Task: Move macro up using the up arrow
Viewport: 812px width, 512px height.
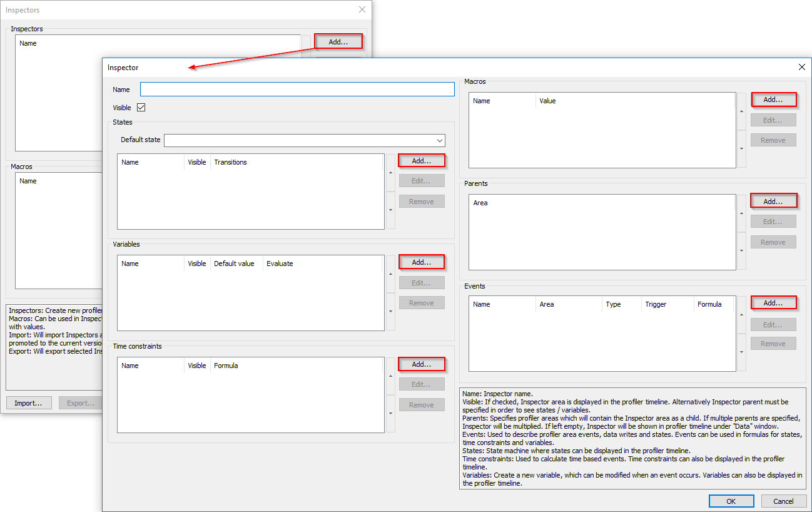Action: tap(741, 111)
